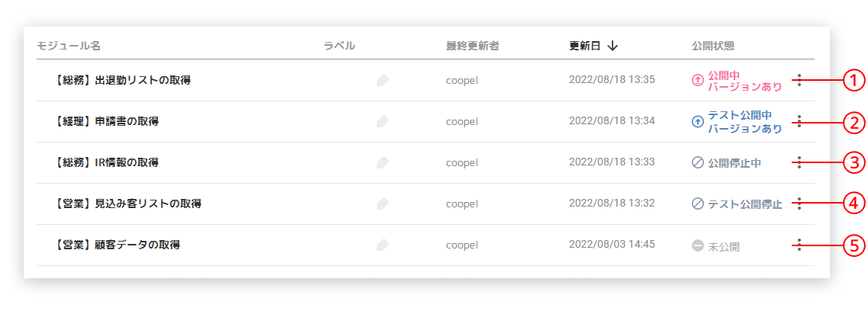Click the 未公開 status icon
Image resolution: width=868 pixels, height=311 pixels.
coord(697,246)
